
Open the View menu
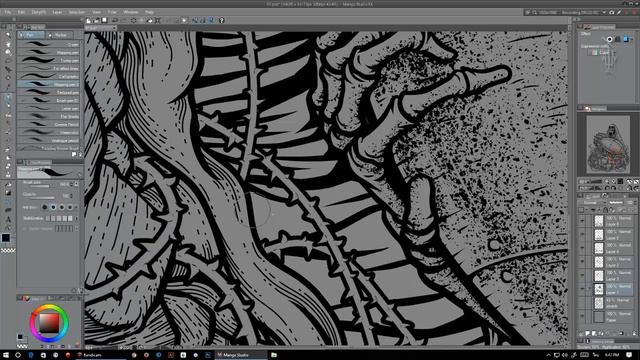[96, 12]
